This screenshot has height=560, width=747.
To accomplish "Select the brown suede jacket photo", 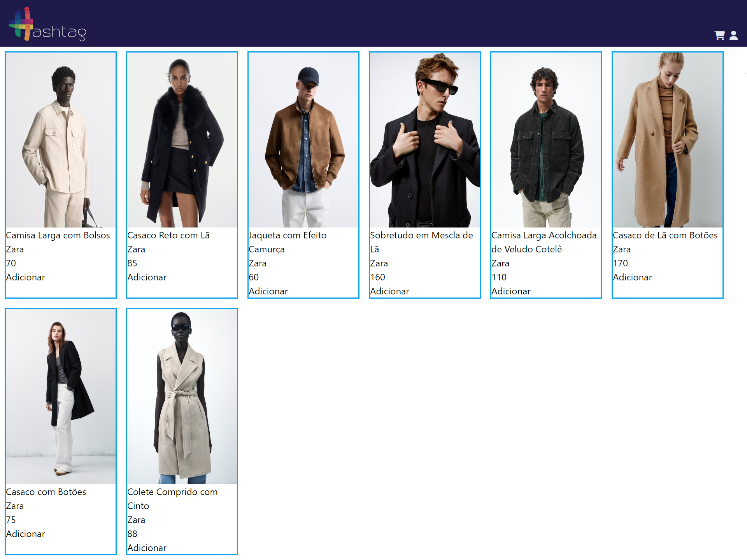I will pyautogui.click(x=303, y=140).
